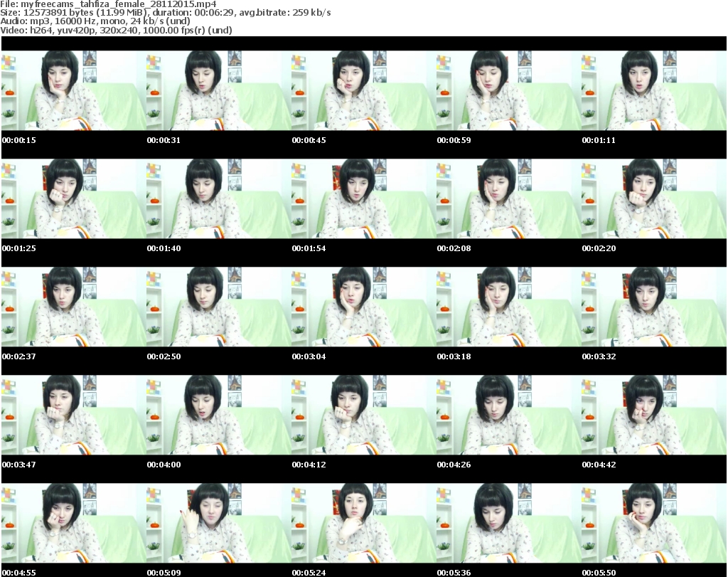
Task: Open the thumbnail frame at 00:01:54
Action: (364, 198)
